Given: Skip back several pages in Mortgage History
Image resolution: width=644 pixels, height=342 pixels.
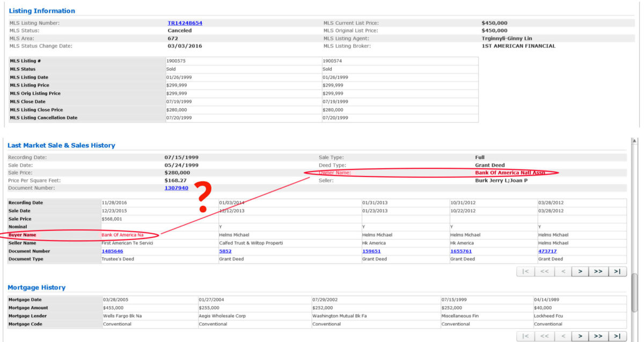Looking at the screenshot, I should (544, 336).
